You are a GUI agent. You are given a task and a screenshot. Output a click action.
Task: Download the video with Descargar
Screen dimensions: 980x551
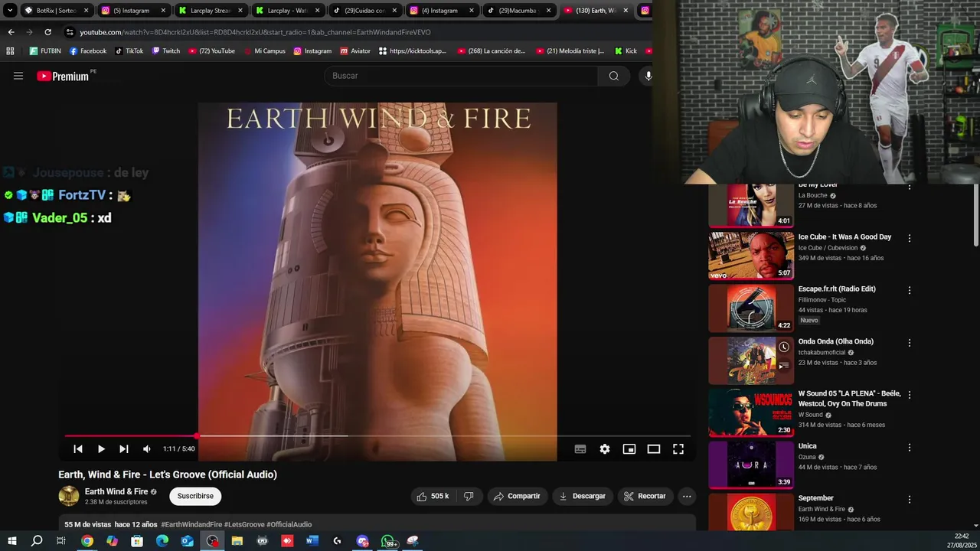coord(583,496)
